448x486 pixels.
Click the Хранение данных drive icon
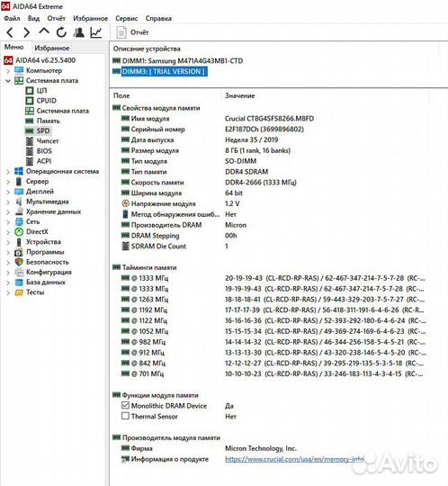(19, 211)
